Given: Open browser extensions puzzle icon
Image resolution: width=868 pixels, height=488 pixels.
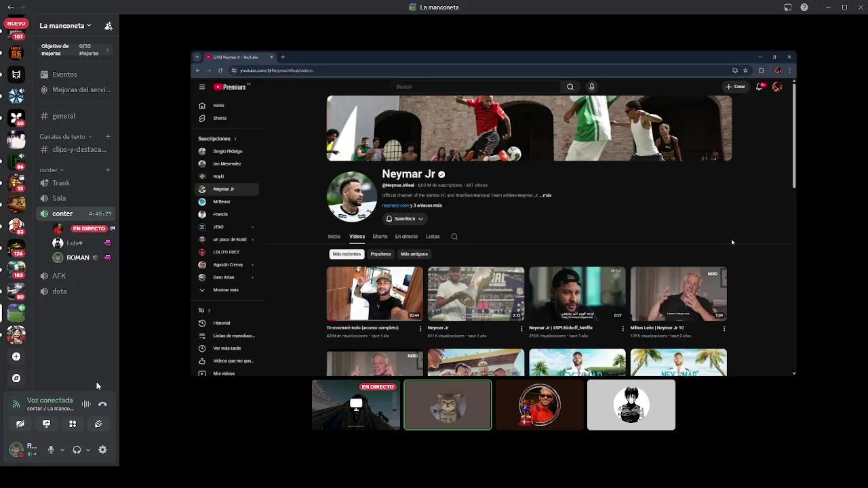Looking at the screenshot, I should (x=762, y=70).
